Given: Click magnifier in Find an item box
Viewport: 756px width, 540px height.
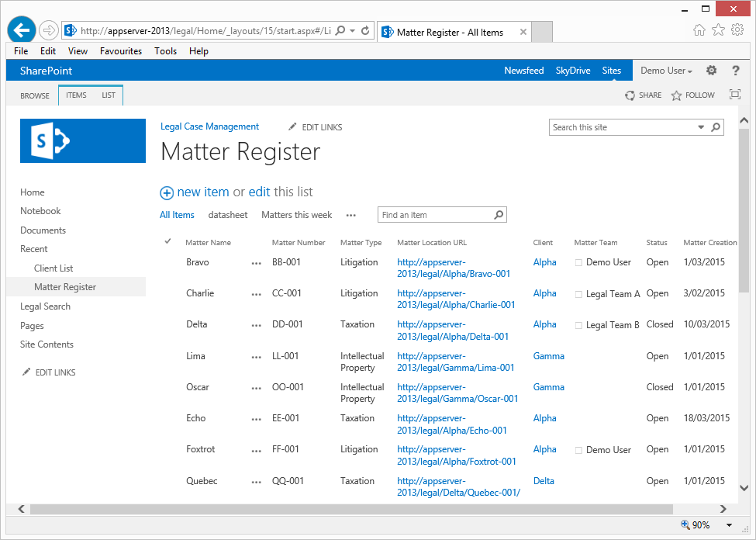Looking at the screenshot, I should pos(499,215).
